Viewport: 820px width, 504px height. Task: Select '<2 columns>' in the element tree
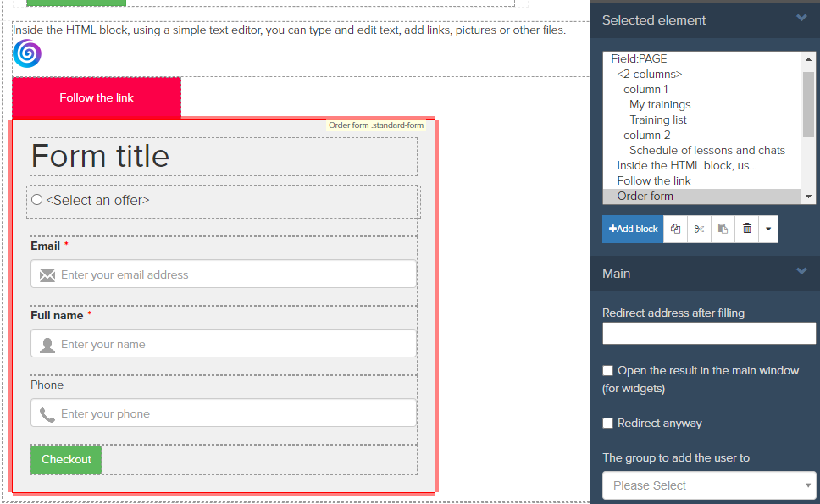(x=650, y=75)
